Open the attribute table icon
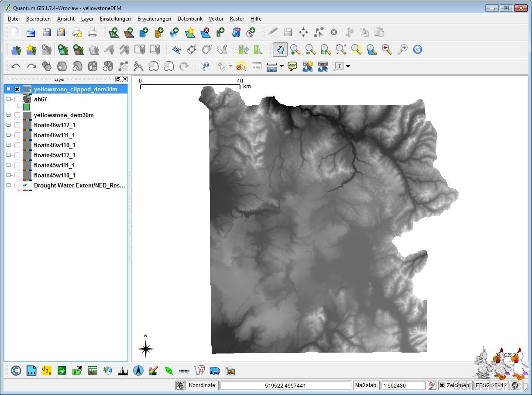Screen dimensions: 532x395 coord(257,66)
